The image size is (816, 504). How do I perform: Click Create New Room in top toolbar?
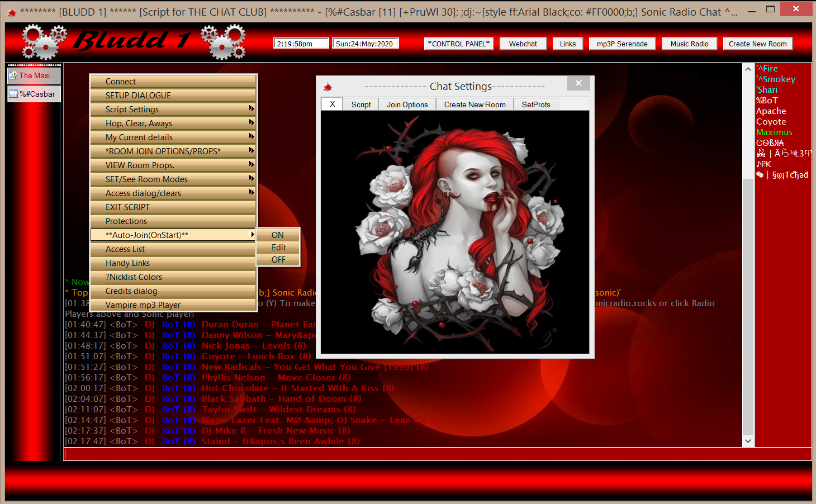pyautogui.click(x=757, y=44)
